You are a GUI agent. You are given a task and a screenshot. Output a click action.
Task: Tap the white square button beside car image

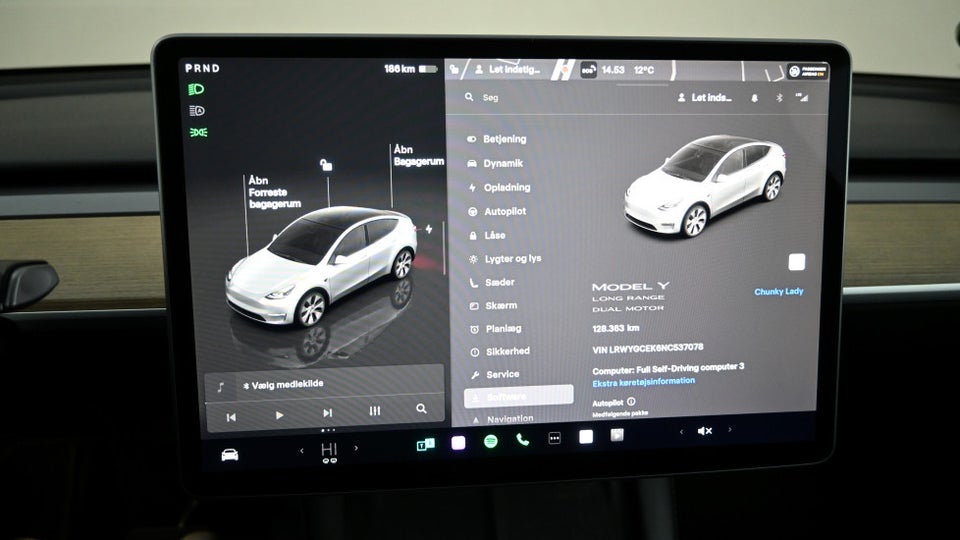(x=797, y=262)
